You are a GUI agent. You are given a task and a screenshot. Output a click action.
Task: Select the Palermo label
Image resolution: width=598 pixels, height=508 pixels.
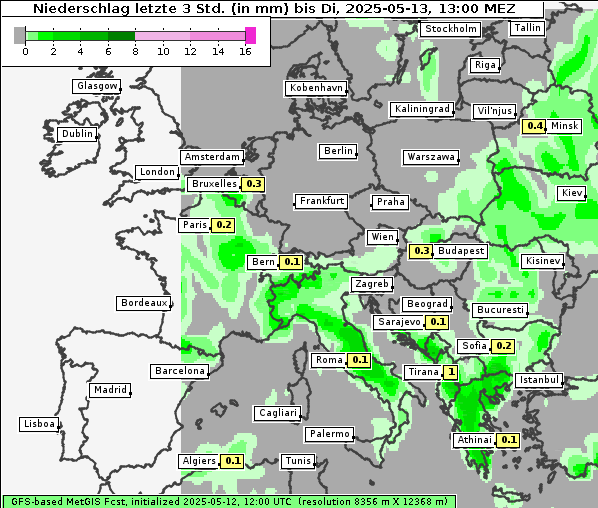pyautogui.click(x=330, y=434)
